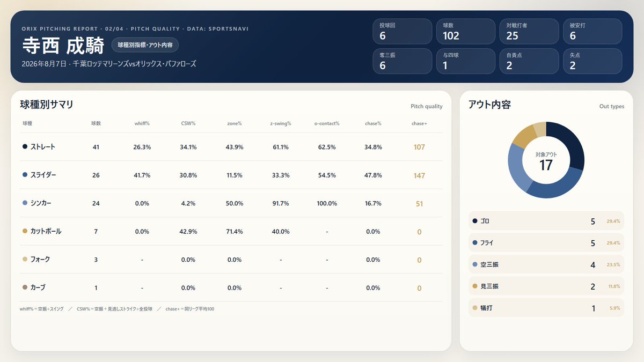Click the z-swing% column header
Screen dimensions: 644x362
[x=281, y=123]
